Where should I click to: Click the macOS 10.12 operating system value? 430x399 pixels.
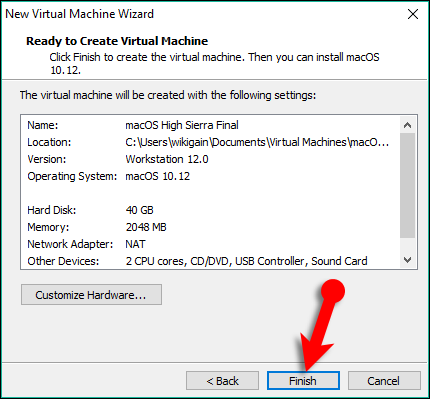pyautogui.click(x=157, y=176)
